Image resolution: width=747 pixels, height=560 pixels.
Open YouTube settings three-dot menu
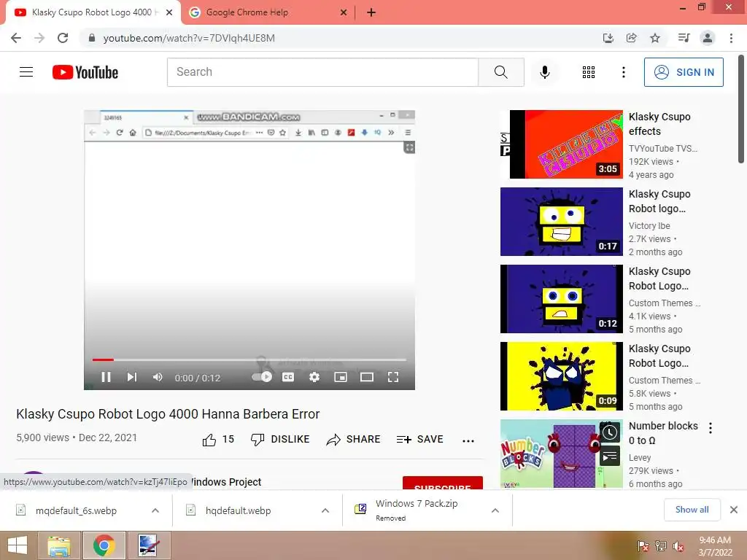coord(623,72)
